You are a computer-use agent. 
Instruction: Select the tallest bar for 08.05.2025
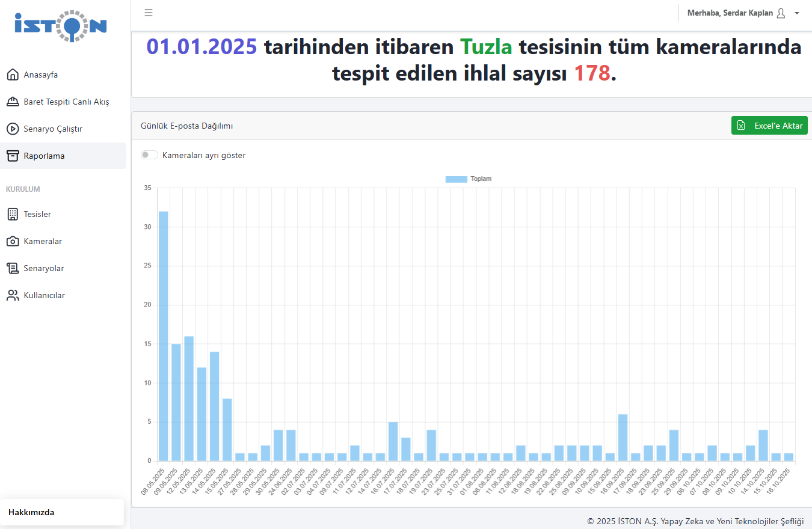click(163, 335)
